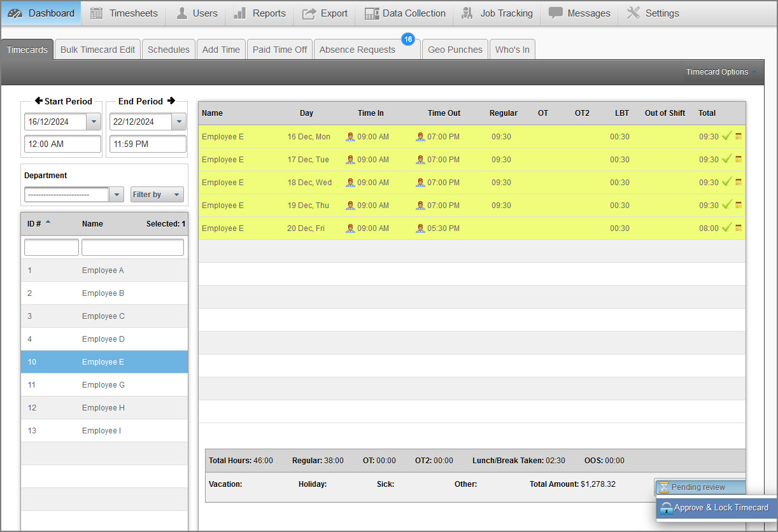
Task: Click Time Out punch icon for 20 Dec
Action: [420, 228]
